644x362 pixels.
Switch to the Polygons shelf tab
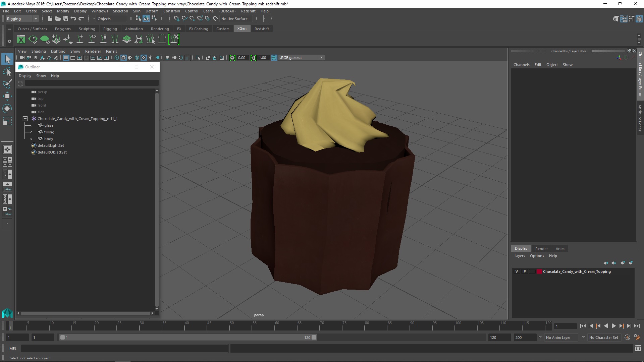(x=63, y=29)
